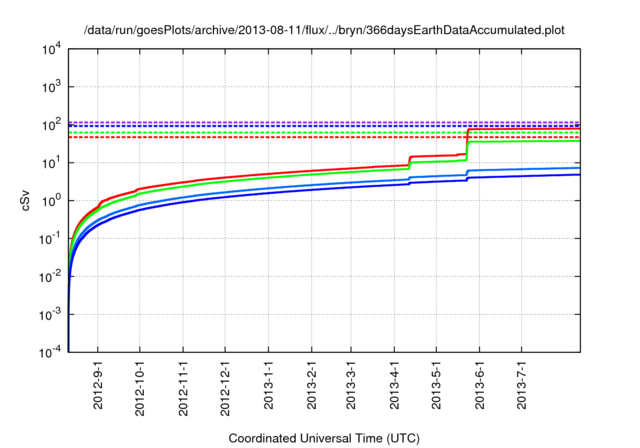640x448 pixels.
Task: Click the 10^4 y-axis tick label
Action: click(x=52, y=50)
